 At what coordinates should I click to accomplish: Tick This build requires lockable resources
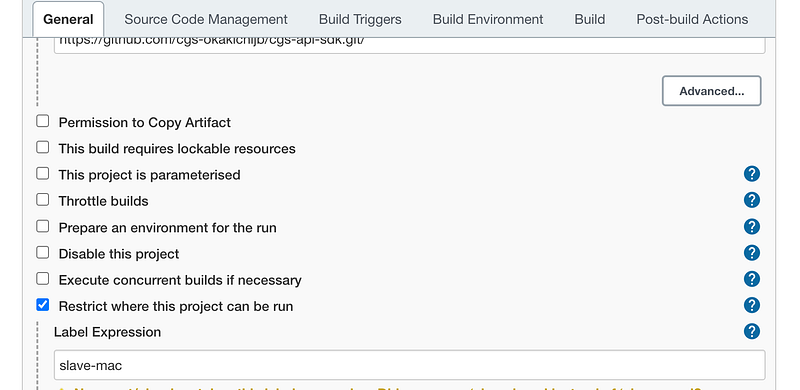43,148
